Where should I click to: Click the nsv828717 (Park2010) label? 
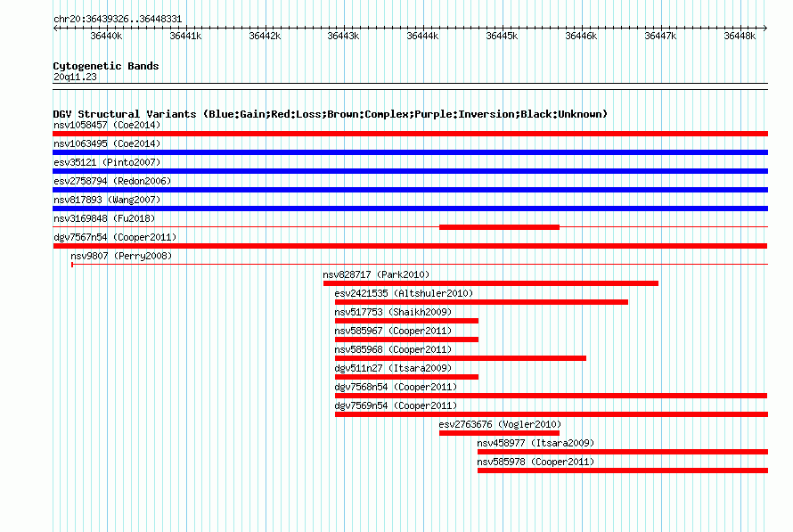376,274
